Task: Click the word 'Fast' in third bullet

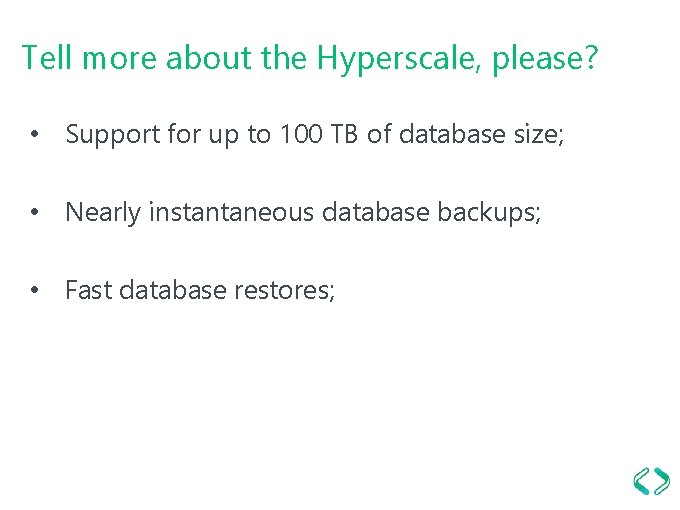Action: [x=89, y=290]
